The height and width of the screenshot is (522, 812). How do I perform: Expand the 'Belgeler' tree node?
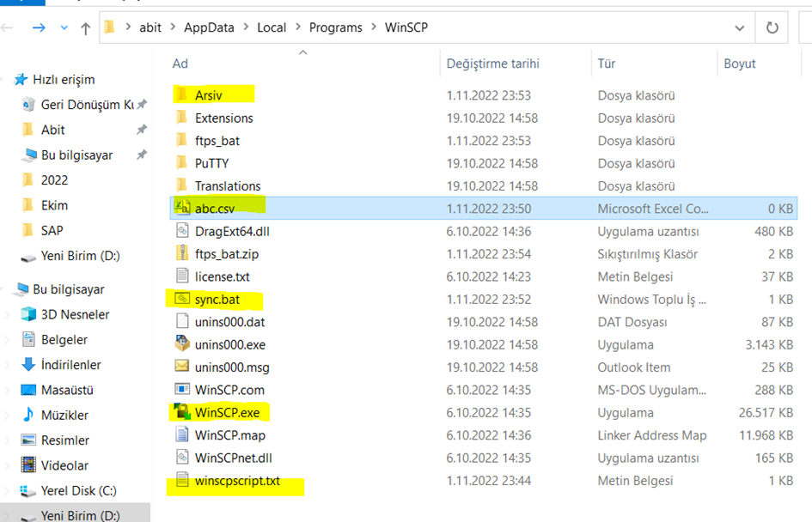[7, 340]
